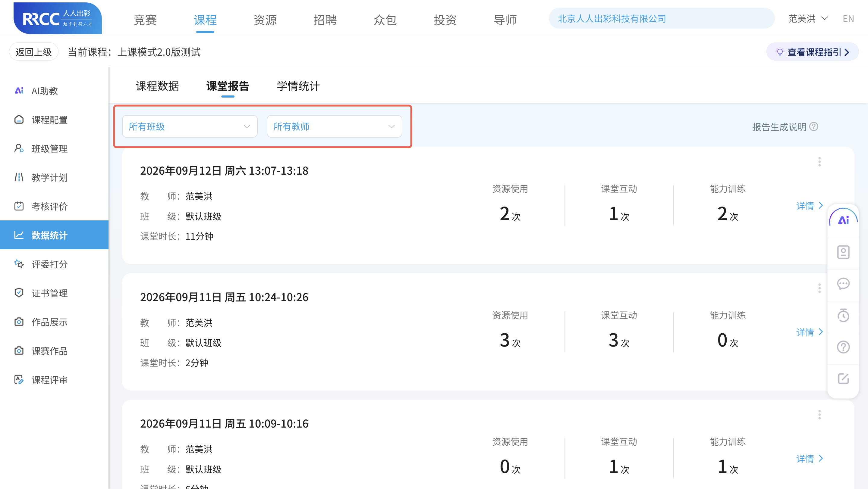
Task: Switch to 课堂报告 tab
Action: [x=228, y=86]
